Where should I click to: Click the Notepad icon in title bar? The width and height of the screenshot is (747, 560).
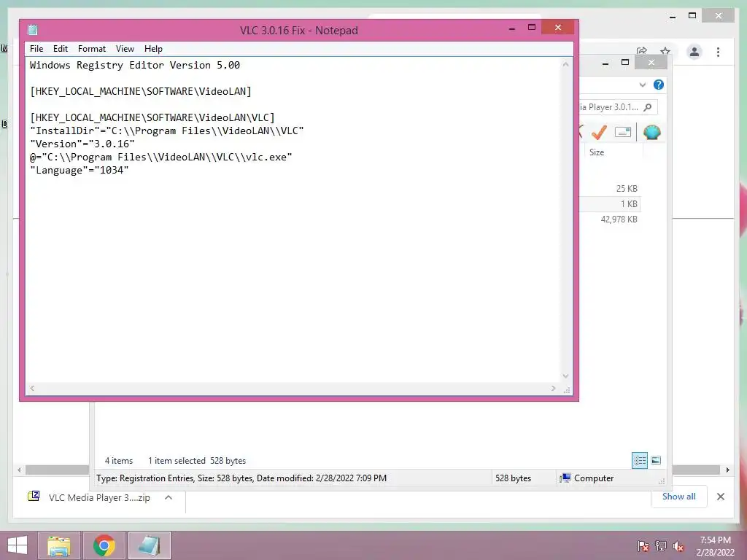[x=32, y=30]
